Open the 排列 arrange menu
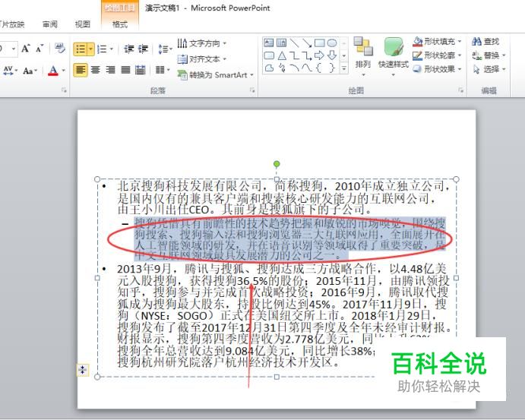This screenshot has width=525, height=420. (x=363, y=56)
